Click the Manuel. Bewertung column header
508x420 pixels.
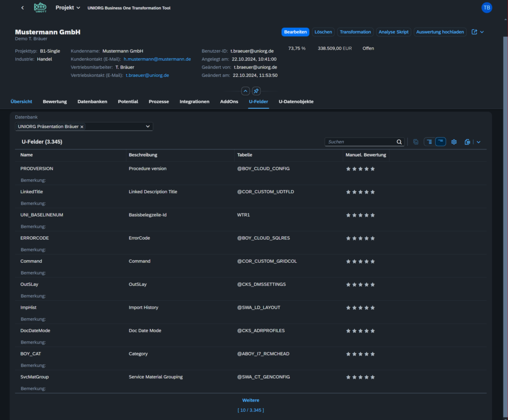point(366,155)
